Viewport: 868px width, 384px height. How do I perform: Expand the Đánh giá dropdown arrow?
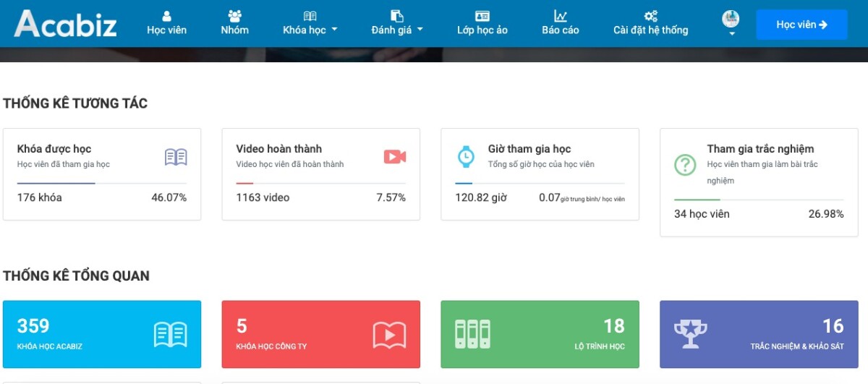[x=420, y=30]
